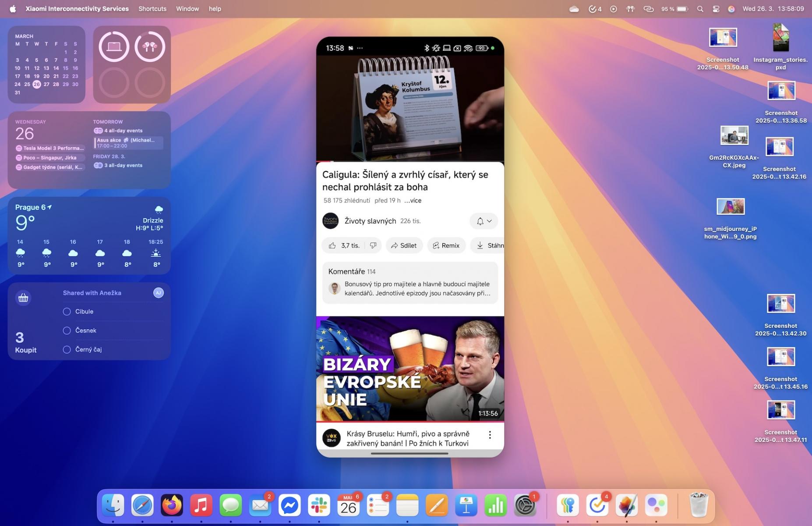Click the battery indicator at 95 %
The width and height of the screenshot is (812, 526).
pos(674,9)
